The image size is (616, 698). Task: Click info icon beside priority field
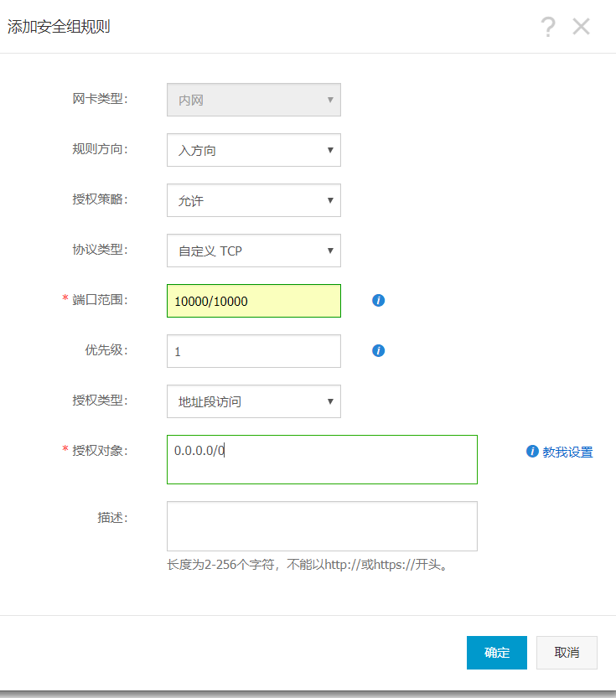click(378, 350)
